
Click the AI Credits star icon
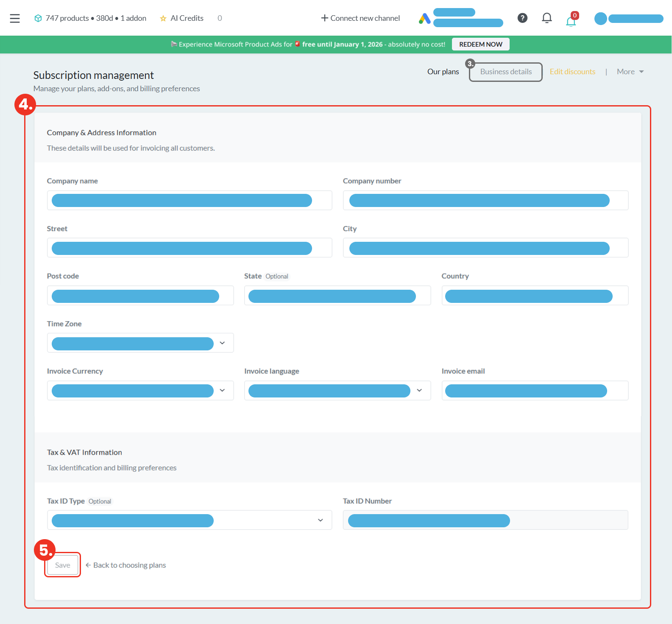163,18
